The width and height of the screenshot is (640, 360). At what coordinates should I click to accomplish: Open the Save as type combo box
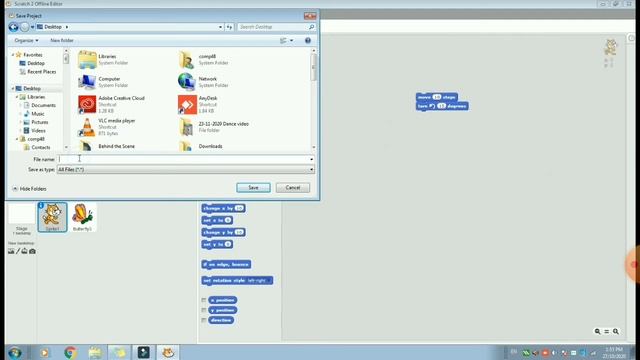click(186, 169)
